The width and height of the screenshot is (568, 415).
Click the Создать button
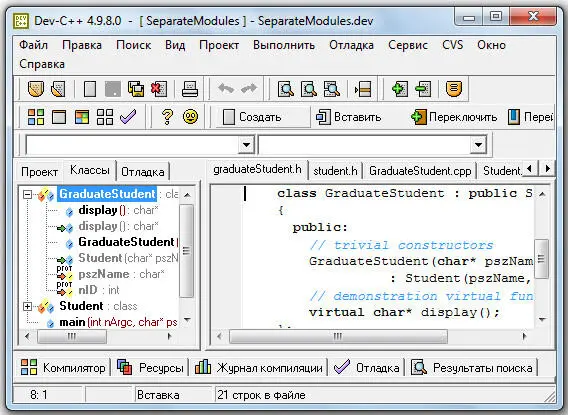click(x=262, y=117)
